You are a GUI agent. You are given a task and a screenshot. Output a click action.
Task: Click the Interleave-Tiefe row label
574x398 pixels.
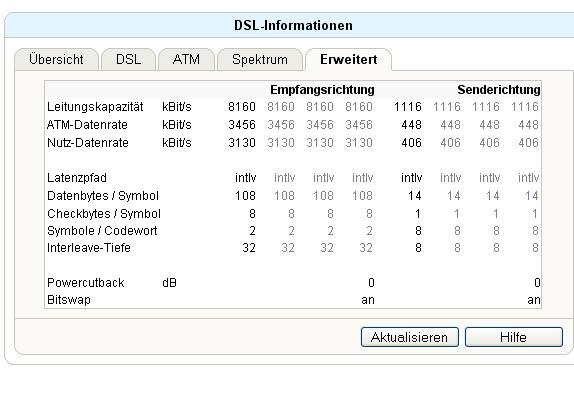(x=89, y=248)
